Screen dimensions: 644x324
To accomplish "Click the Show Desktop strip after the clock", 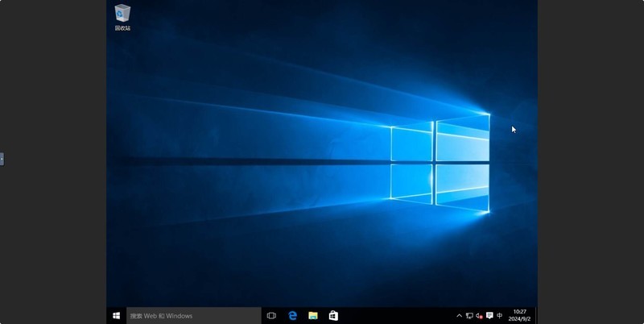I will 536,315.
